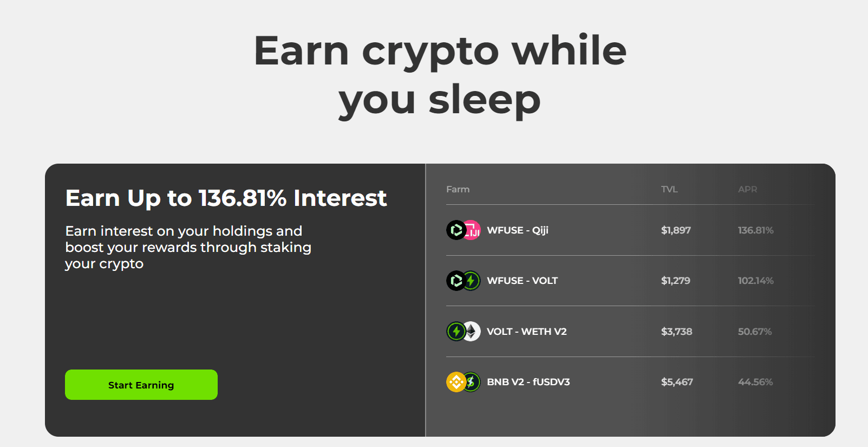868x447 pixels.
Task: Open the VOLT - WETH V2 farm
Action: (x=526, y=331)
